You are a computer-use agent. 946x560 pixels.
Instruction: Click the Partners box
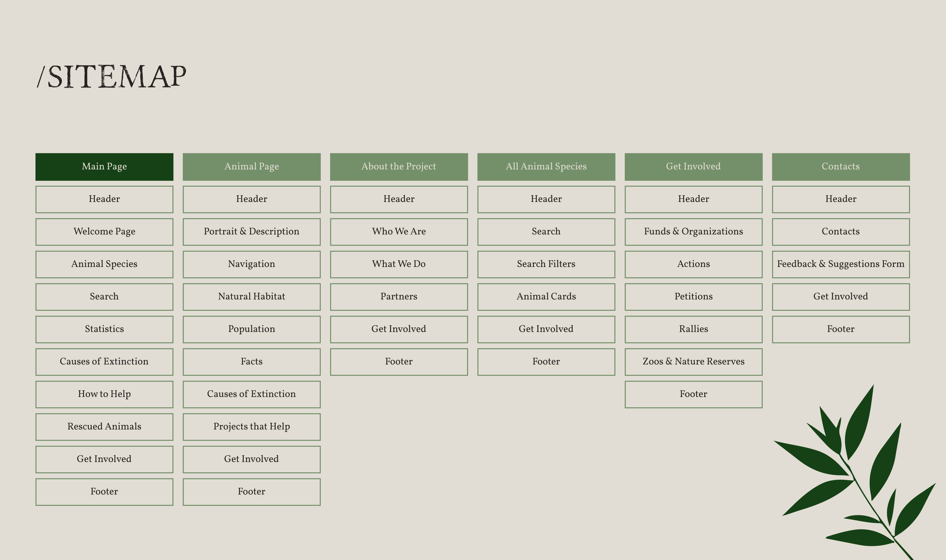(399, 297)
